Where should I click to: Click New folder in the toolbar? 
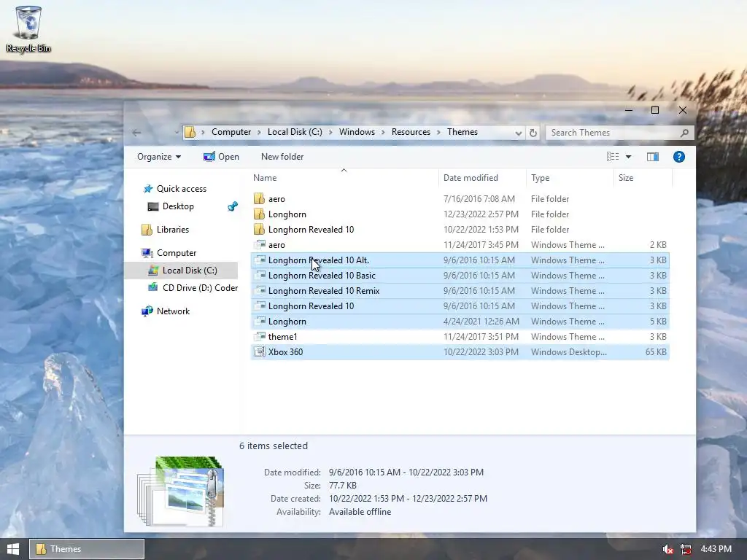click(282, 157)
